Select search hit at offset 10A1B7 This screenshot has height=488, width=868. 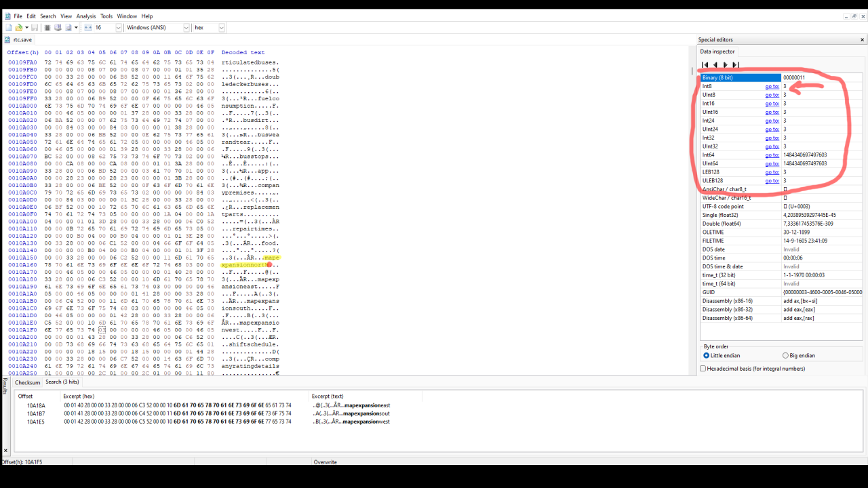[x=36, y=413]
